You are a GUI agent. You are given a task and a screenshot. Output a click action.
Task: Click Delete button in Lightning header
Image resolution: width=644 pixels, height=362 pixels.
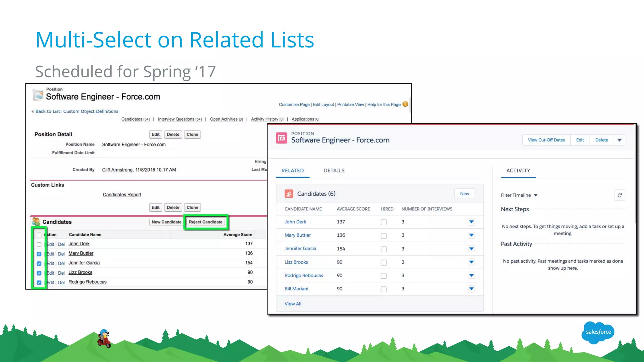coord(602,140)
